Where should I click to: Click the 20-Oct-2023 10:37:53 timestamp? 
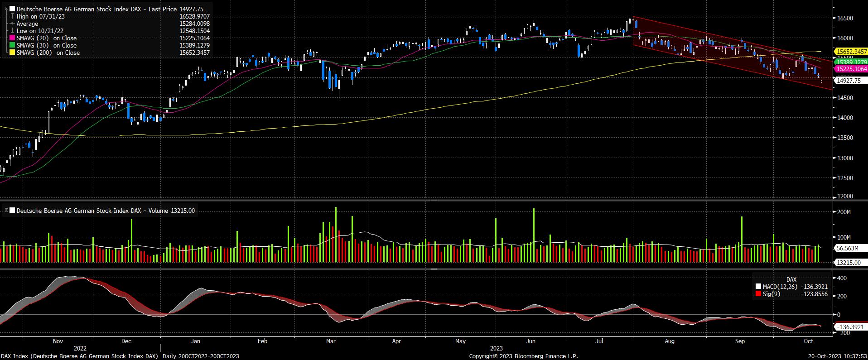pos(837,356)
